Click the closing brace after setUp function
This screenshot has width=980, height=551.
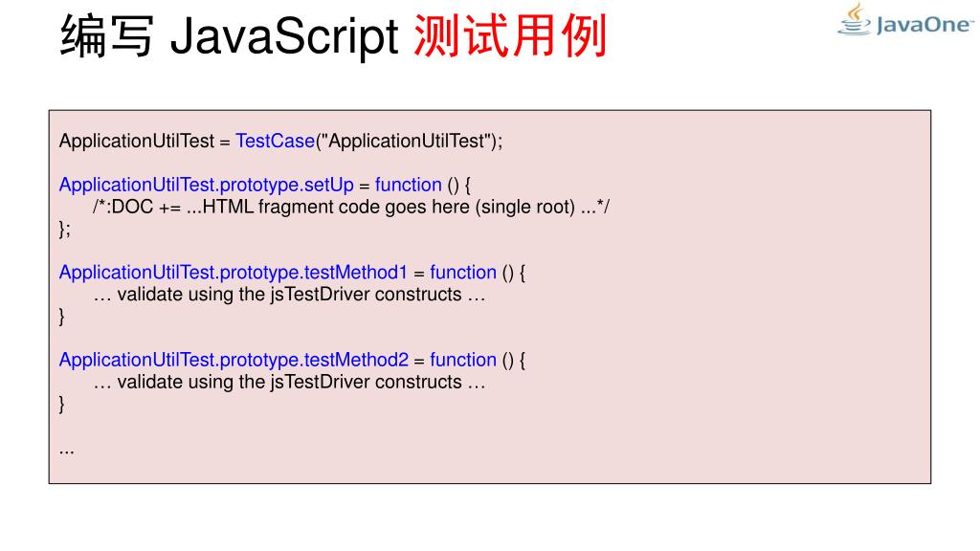coord(65,230)
